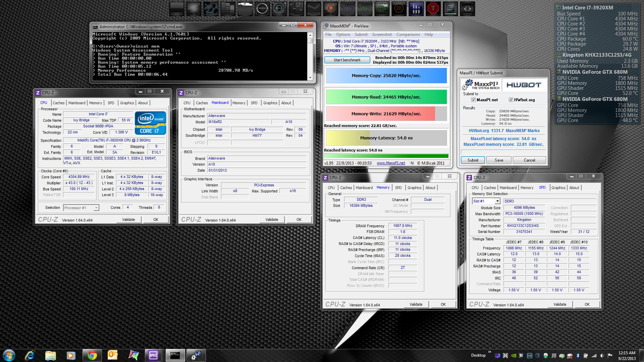Click the Core Speed value 4304.89 MHz
The image size is (644, 362).
tap(79, 177)
